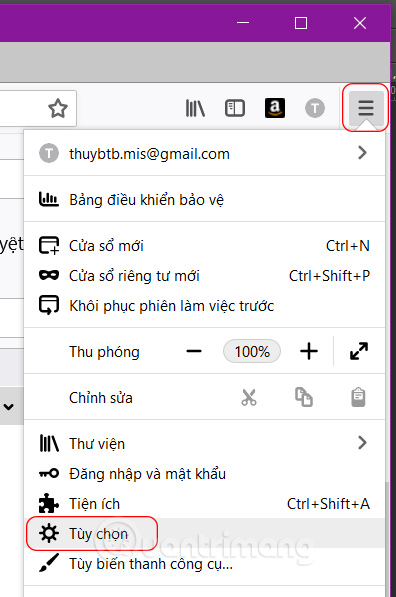Click the puzzle piece add-ons icon
Image resolution: width=396 pixels, height=597 pixels.
[x=49, y=503]
